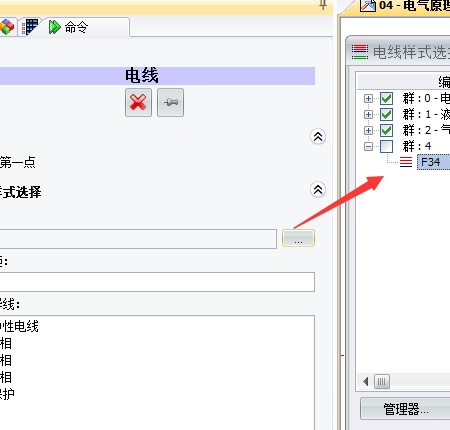Image resolution: width=450 pixels, height=430 pixels.
Task: Open the 管理器 manager button
Action: click(405, 409)
